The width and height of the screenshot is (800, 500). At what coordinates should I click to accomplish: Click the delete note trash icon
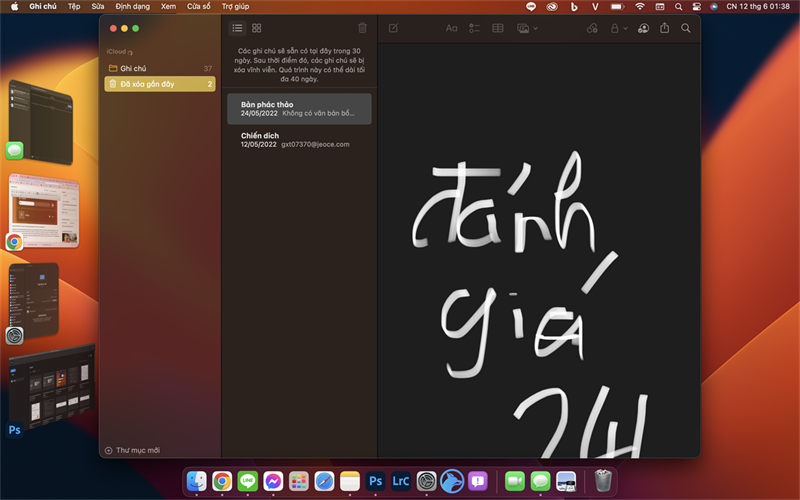(362, 28)
